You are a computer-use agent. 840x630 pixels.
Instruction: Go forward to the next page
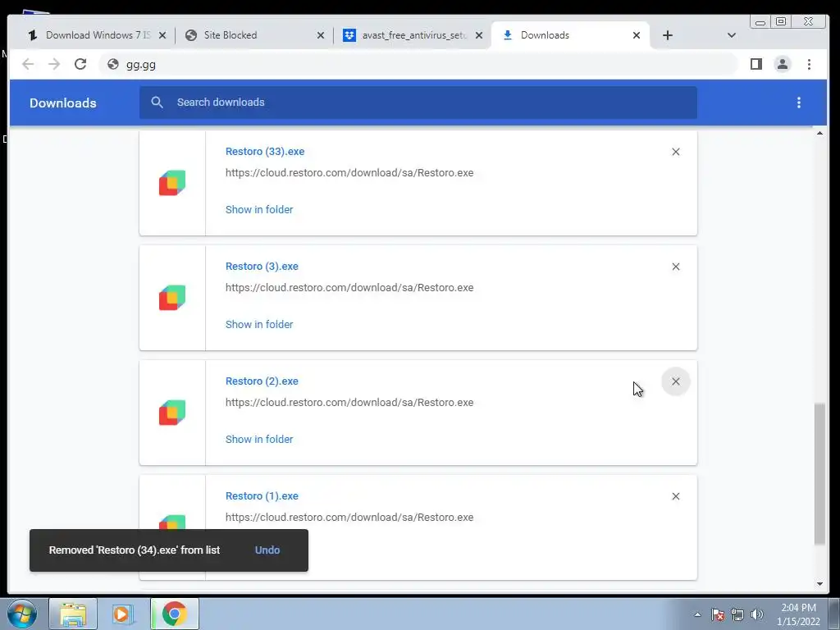[54, 64]
